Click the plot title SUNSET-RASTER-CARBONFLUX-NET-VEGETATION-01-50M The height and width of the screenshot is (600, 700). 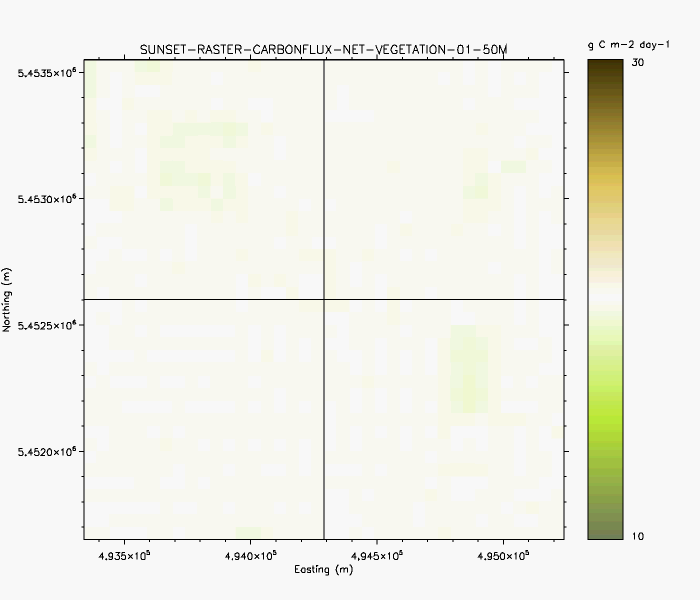click(323, 50)
